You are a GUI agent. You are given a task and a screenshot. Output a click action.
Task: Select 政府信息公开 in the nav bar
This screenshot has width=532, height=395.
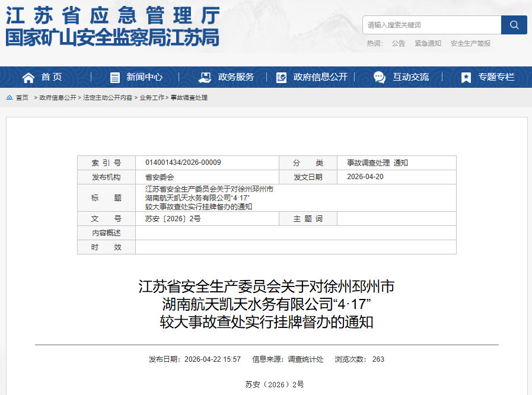(x=320, y=77)
